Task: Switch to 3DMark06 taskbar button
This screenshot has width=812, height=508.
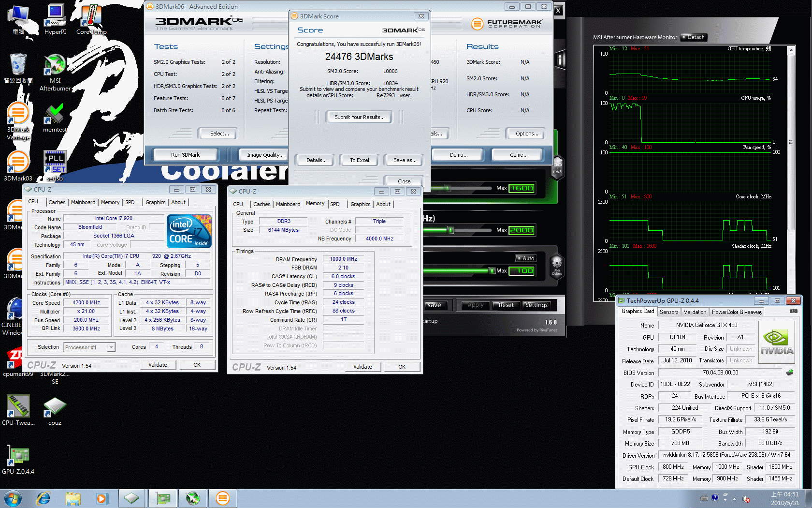Action: 223,498
